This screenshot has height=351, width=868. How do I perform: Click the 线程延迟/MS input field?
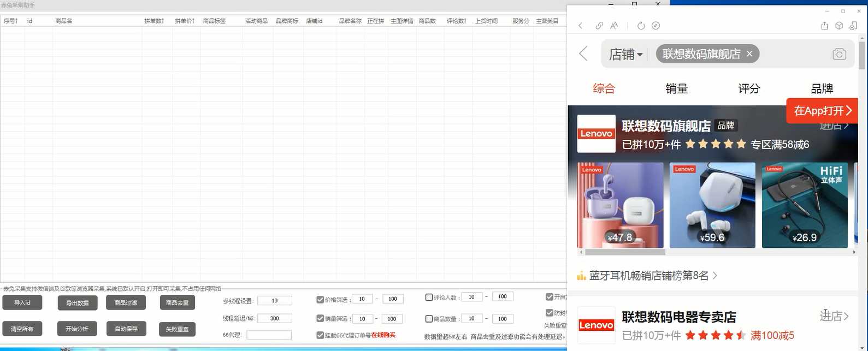[x=275, y=318]
